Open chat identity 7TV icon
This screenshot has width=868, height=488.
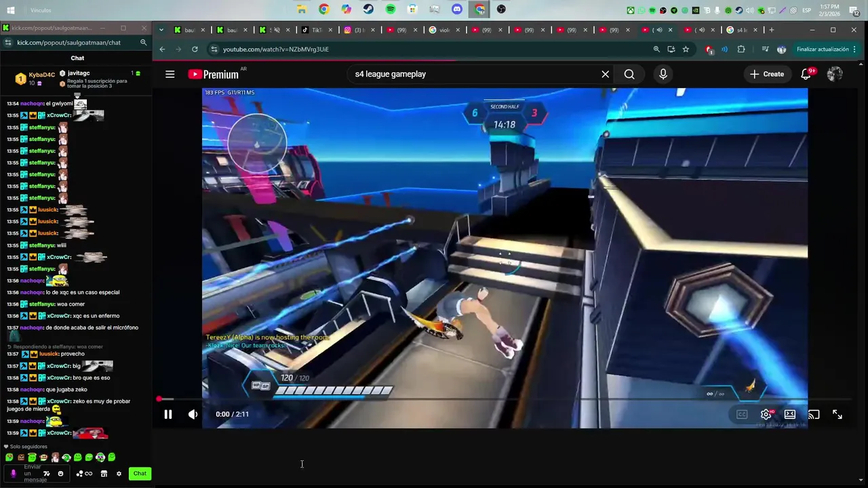click(47, 474)
